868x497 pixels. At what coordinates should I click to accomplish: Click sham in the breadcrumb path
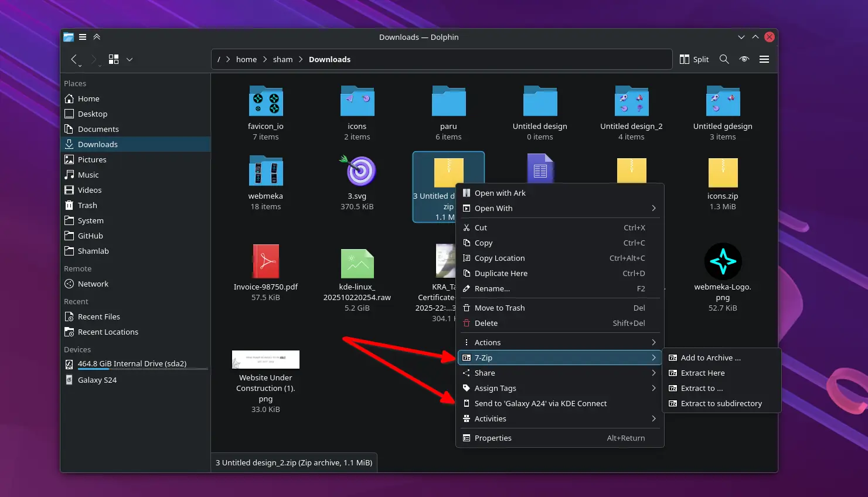[x=282, y=59]
